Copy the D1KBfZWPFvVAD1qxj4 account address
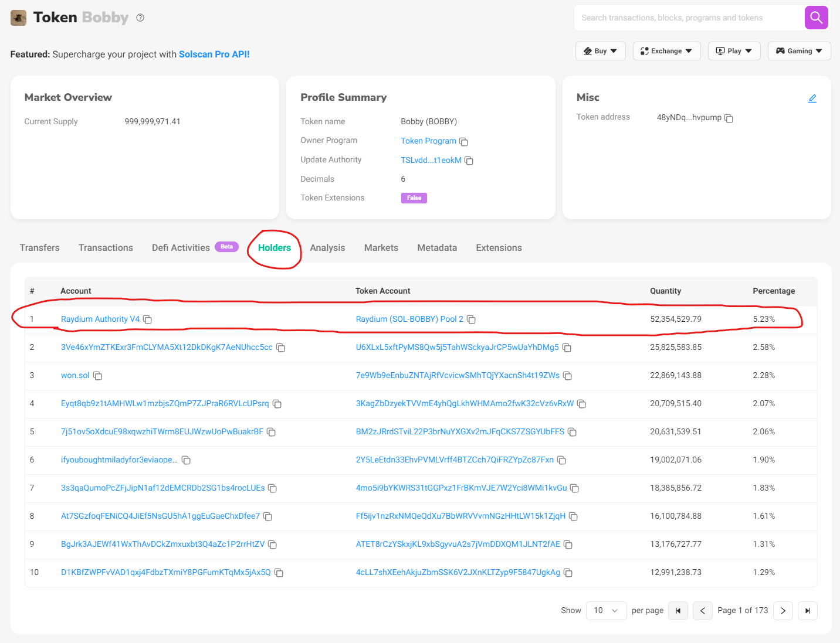The image size is (840, 643). tap(279, 573)
